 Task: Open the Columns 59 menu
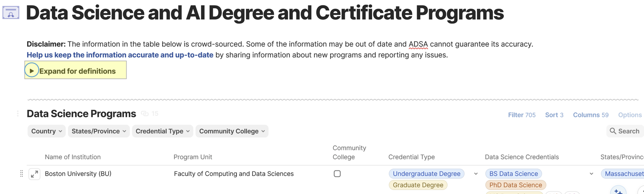(x=591, y=115)
